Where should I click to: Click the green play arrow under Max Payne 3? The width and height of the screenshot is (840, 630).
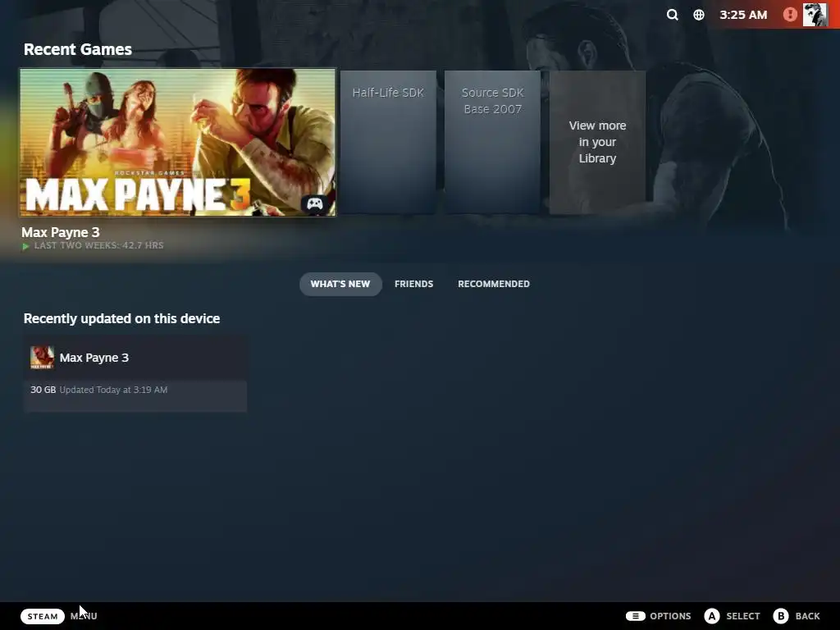click(25, 246)
